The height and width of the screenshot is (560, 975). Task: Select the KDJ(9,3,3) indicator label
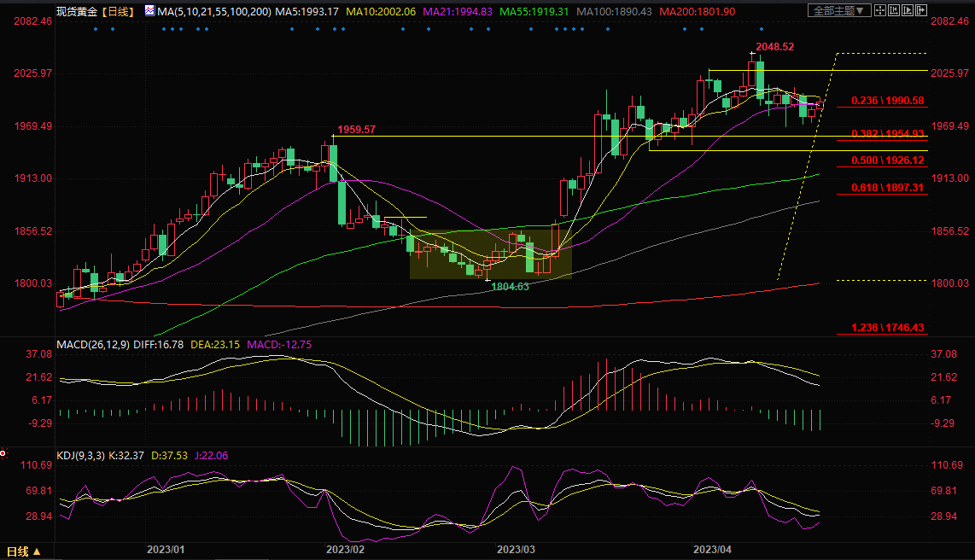pyautogui.click(x=81, y=456)
